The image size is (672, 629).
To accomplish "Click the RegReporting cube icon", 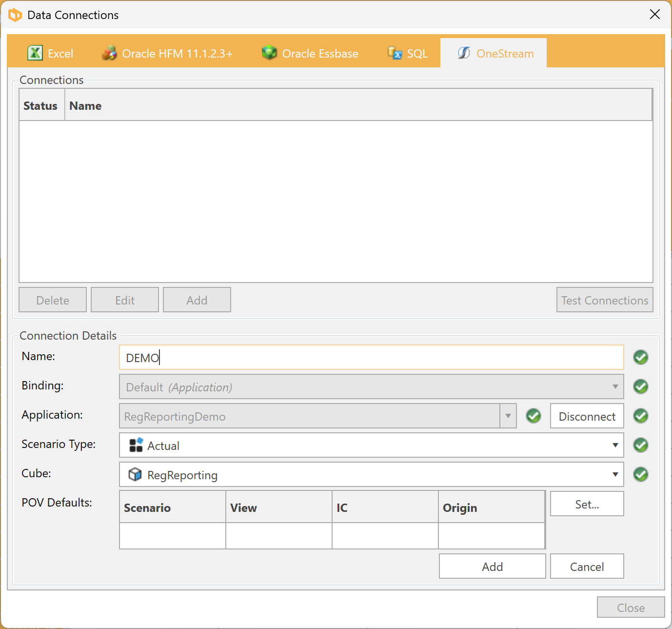I will (x=135, y=474).
